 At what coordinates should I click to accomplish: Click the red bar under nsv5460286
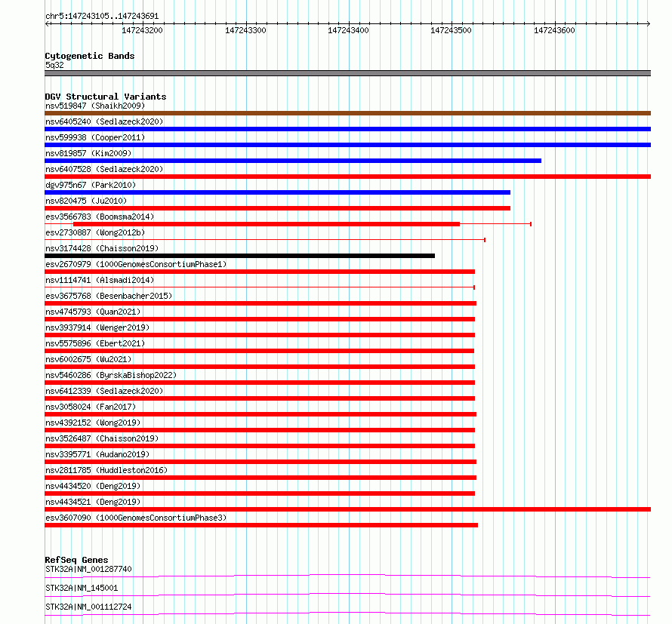pyautogui.click(x=260, y=383)
